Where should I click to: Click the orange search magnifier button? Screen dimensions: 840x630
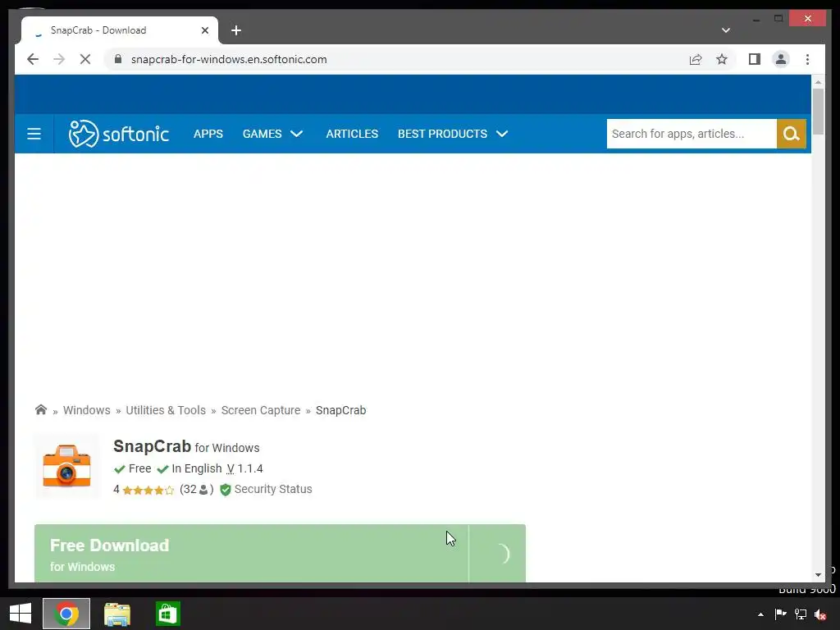[792, 134]
